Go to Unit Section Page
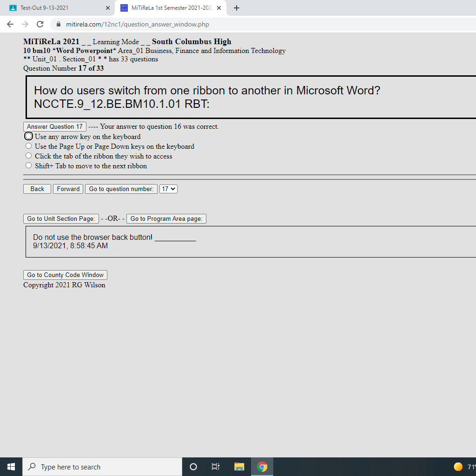 click(x=61, y=218)
